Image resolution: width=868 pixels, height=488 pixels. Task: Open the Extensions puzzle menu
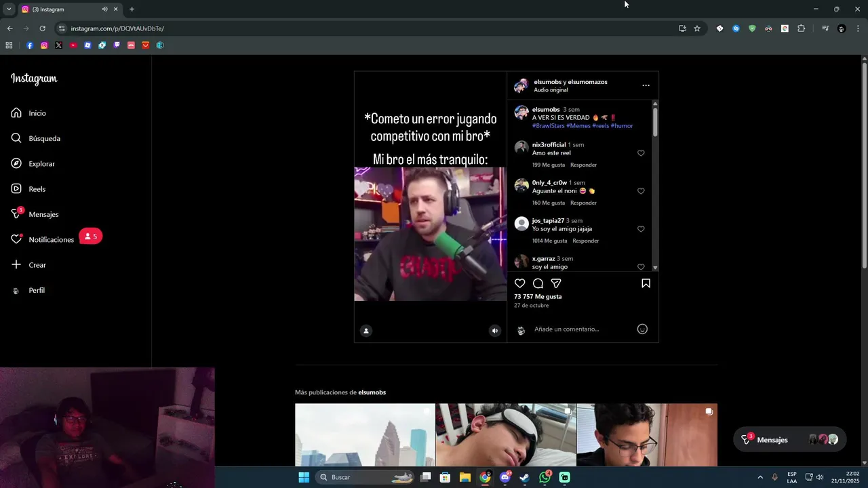click(x=801, y=28)
